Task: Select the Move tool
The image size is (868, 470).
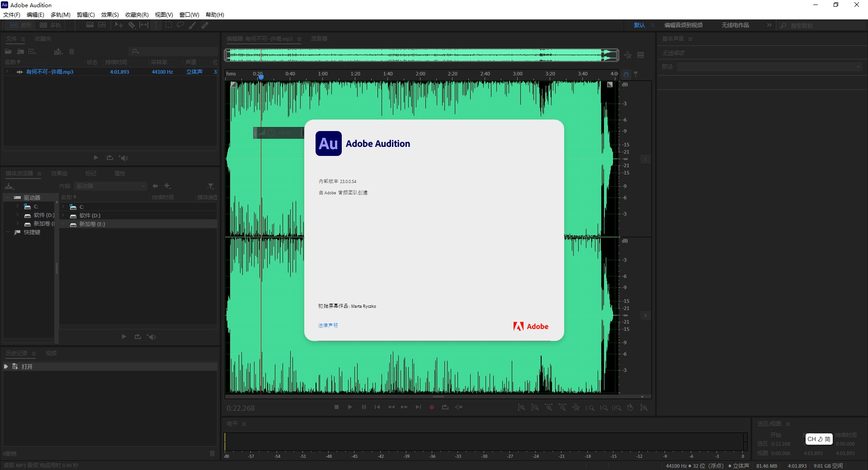Action: pyautogui.click(x=118, y=25)
